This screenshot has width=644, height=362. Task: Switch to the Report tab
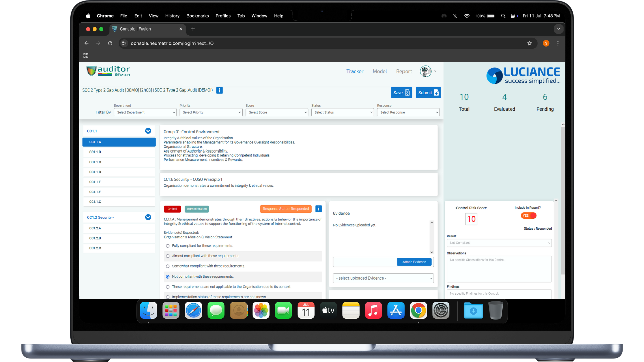404,71
